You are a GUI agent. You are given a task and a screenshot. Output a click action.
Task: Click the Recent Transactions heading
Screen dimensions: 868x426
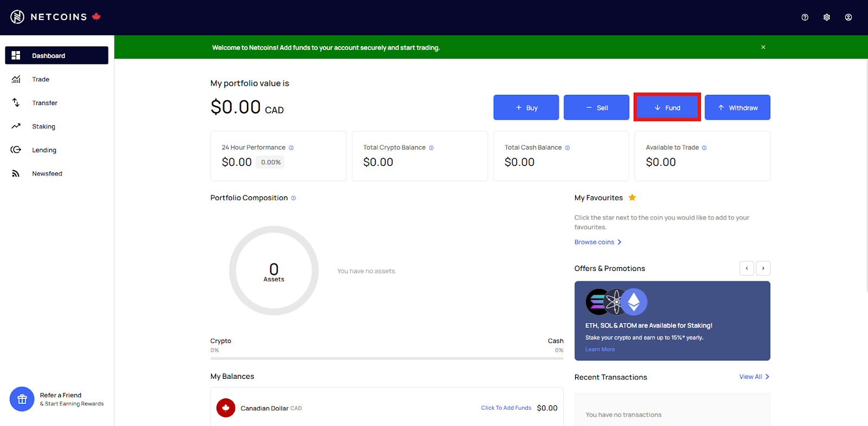tap(611, 377)
